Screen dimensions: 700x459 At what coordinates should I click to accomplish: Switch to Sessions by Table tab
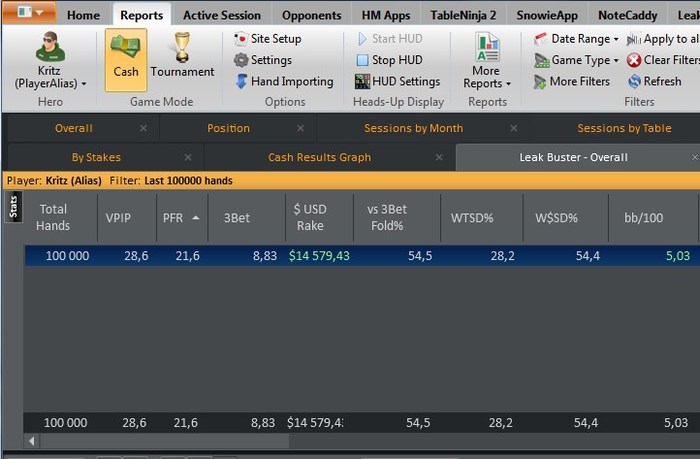tap(624, 129)
